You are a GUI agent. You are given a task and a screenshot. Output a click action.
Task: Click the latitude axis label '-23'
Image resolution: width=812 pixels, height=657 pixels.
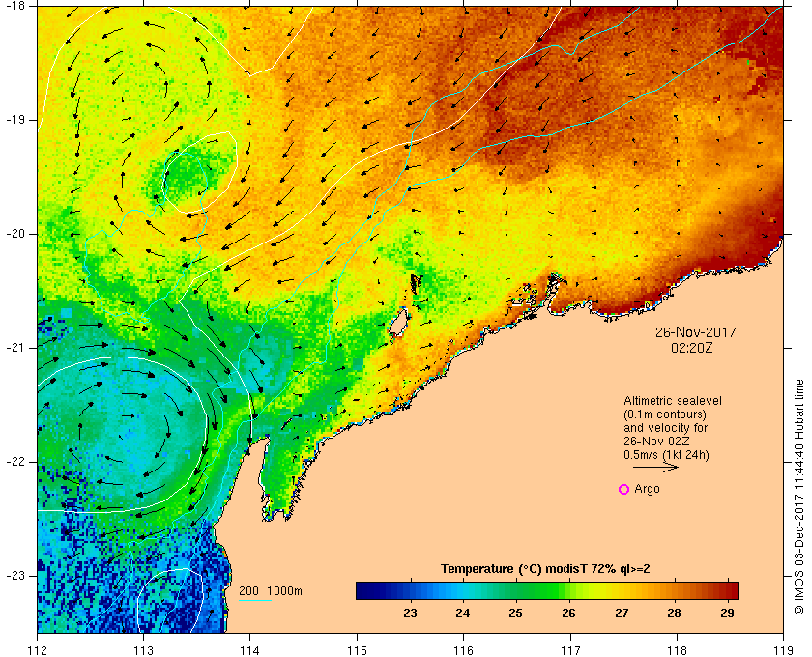click(x=14, y=576)
